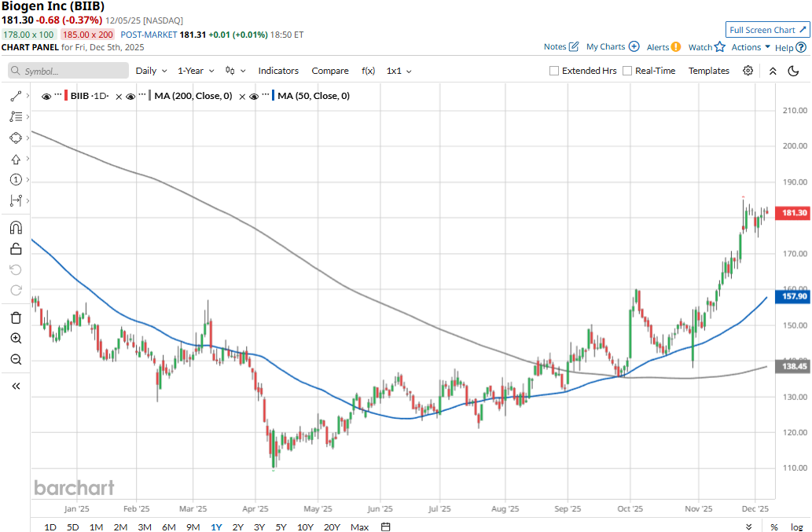Screen dimensions: 812x532
Task: Click the lock drawings icon
Action: pos(16,249)
